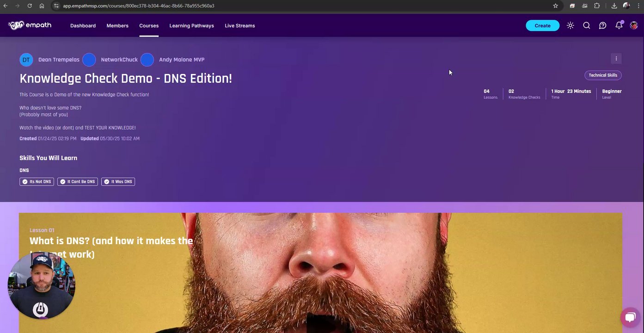This screenshot has height=333, width=644.
Task: Open Learning Pathways tab
Action: (x=191, y=25)
